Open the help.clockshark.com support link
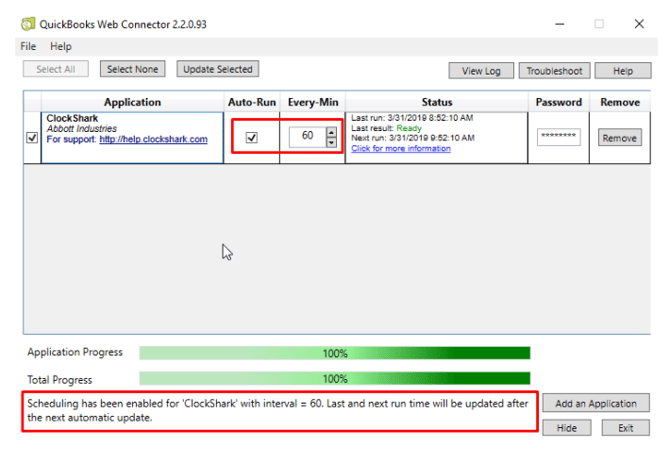The height and width of the screenshot is (463, 670). pos(153,139)
